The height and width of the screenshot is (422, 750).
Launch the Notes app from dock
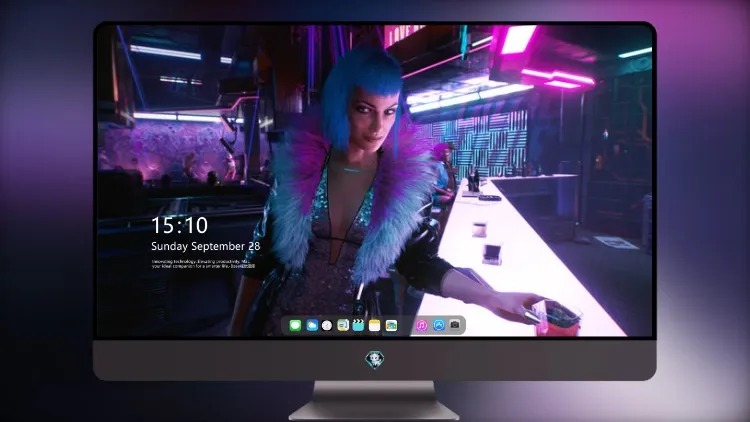coord(375,325)
